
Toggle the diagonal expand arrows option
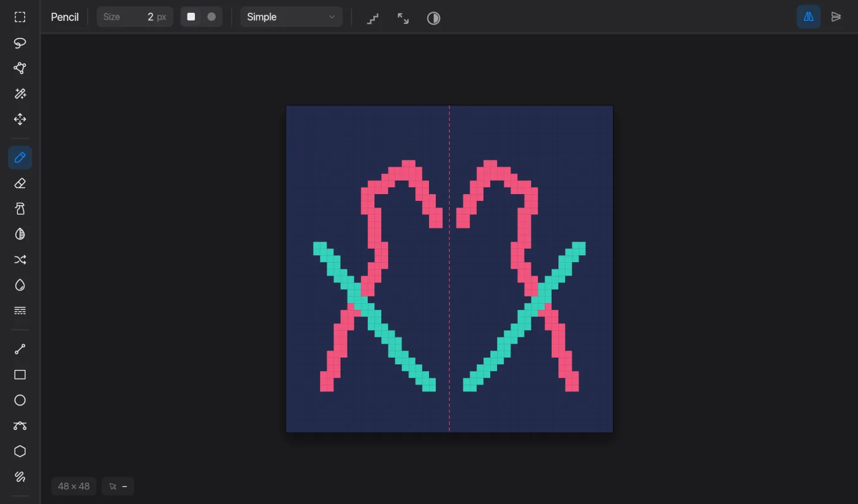403,18
